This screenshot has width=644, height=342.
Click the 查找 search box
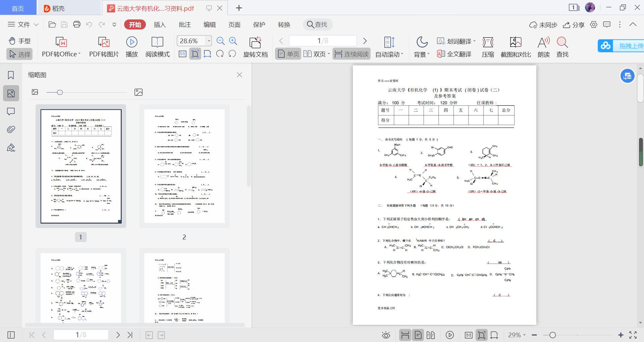pos(318,24)
